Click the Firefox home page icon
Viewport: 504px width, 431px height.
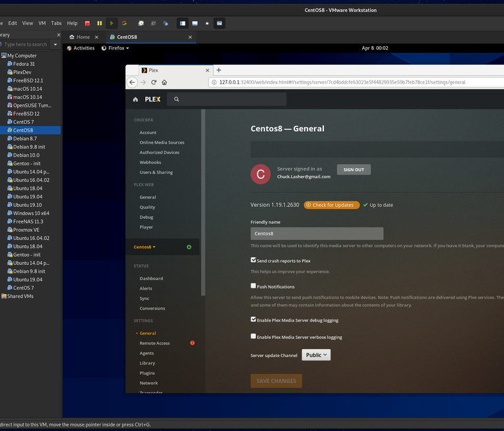pos(164,82)
